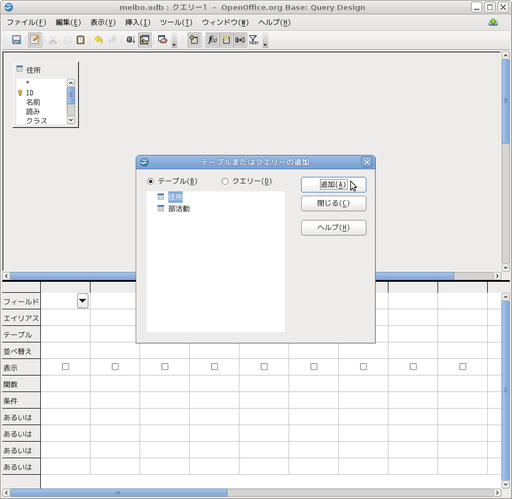The height and width of the screenshot is (499, 512).
Task: Click the Undo arrow icon
Action: [98, 40]
